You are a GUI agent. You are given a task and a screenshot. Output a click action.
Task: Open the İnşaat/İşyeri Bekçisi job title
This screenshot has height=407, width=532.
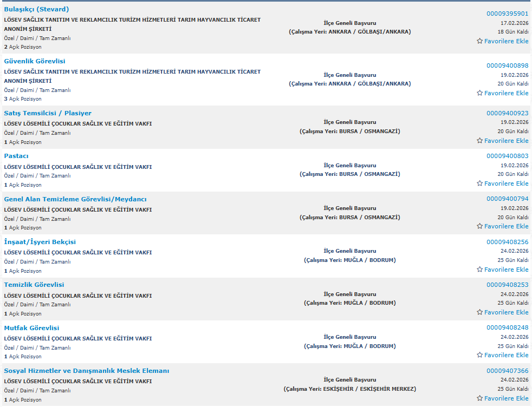40,242
